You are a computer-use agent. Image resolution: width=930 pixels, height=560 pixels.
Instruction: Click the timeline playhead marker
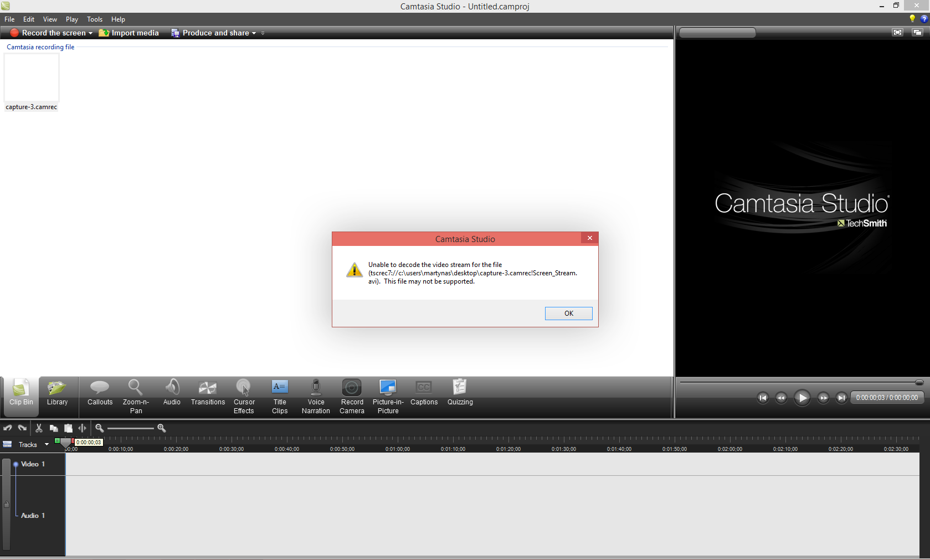tap(65, 443)
